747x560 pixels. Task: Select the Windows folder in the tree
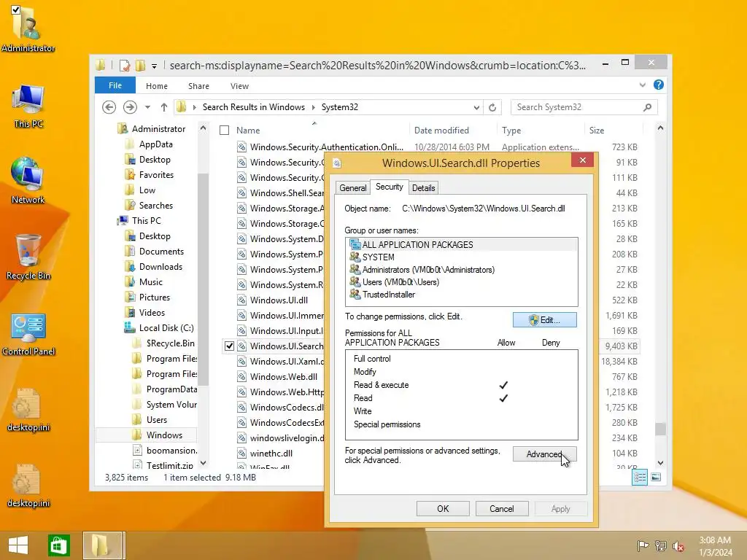pos(164,435)
